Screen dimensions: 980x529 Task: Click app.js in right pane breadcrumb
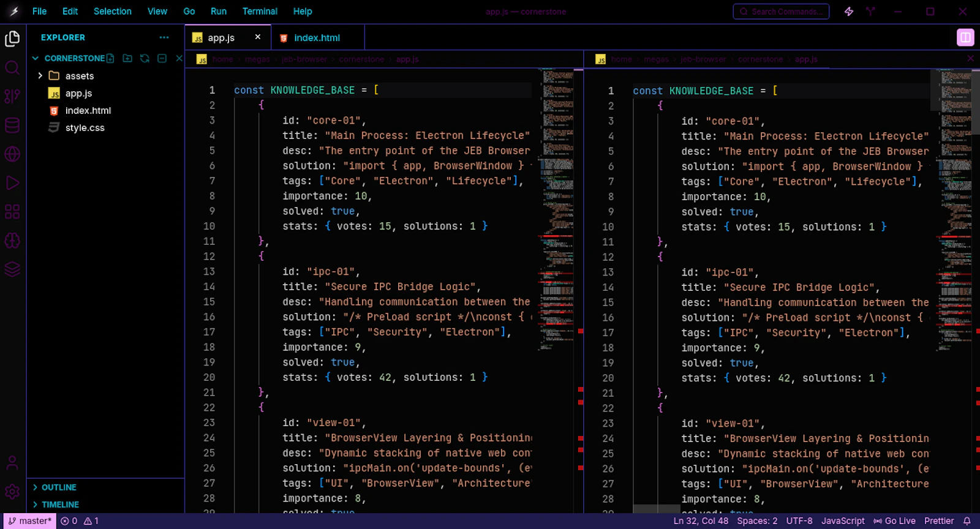click(806, 59)
